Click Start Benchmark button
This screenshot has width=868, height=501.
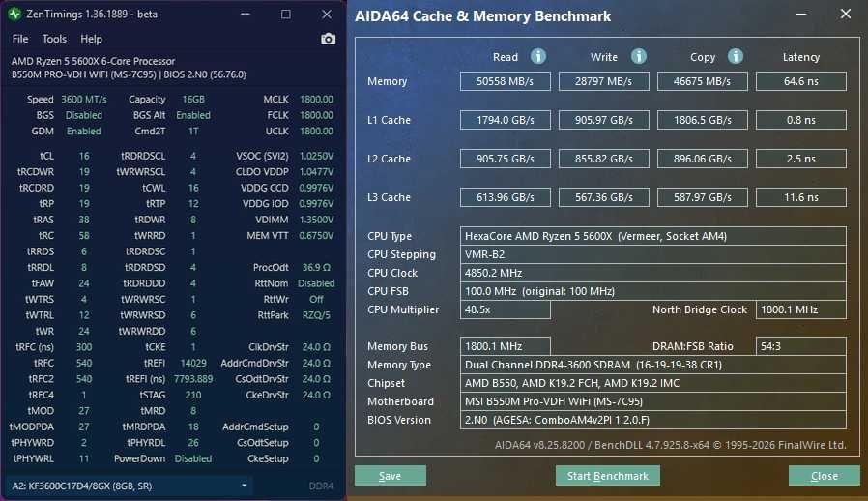click(608, 476)
